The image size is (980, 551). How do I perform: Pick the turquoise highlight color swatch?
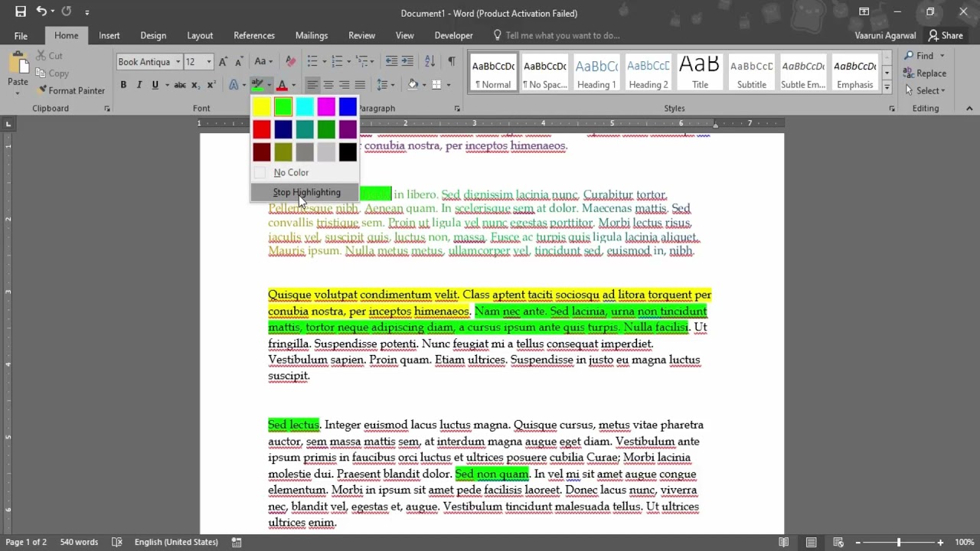pyautogui.click(x=305, y=107)
